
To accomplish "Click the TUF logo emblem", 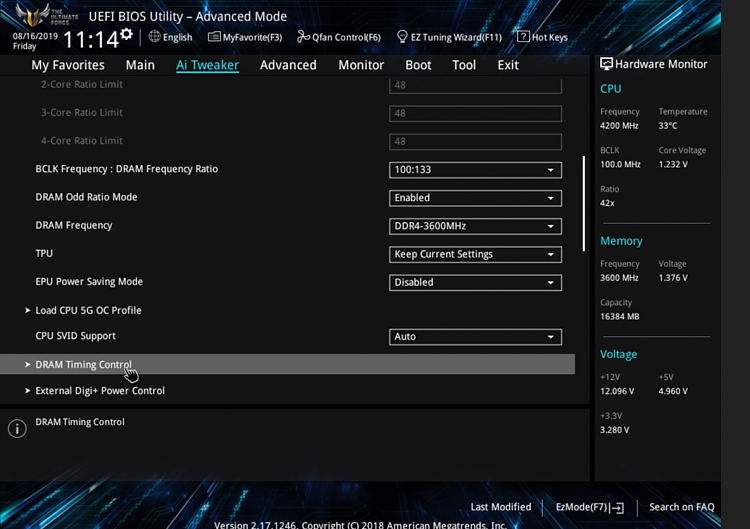I will click(32, 15).
